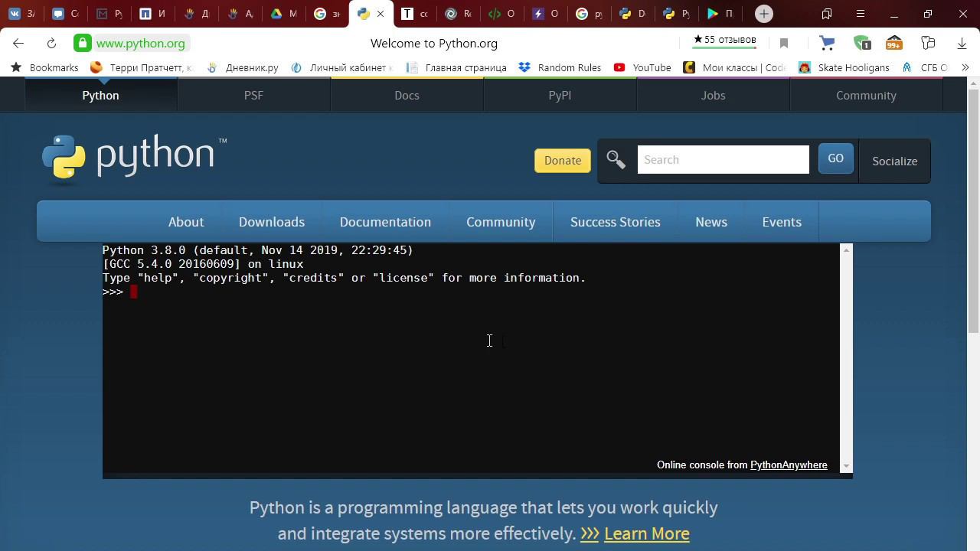980x551 pixels.
Task: Expand the bookmarks bar overflow chevron
Action: [965, 67]
